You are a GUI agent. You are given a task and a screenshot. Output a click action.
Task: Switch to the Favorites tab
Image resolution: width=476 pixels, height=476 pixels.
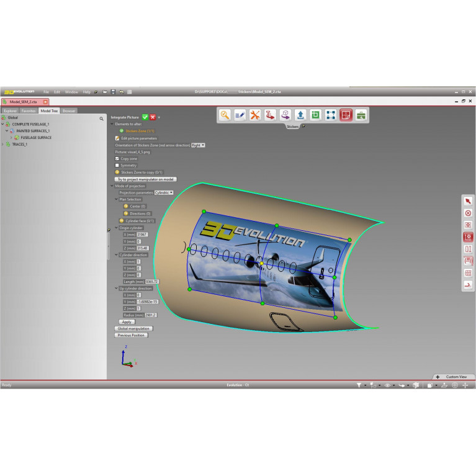click(29, 111)
